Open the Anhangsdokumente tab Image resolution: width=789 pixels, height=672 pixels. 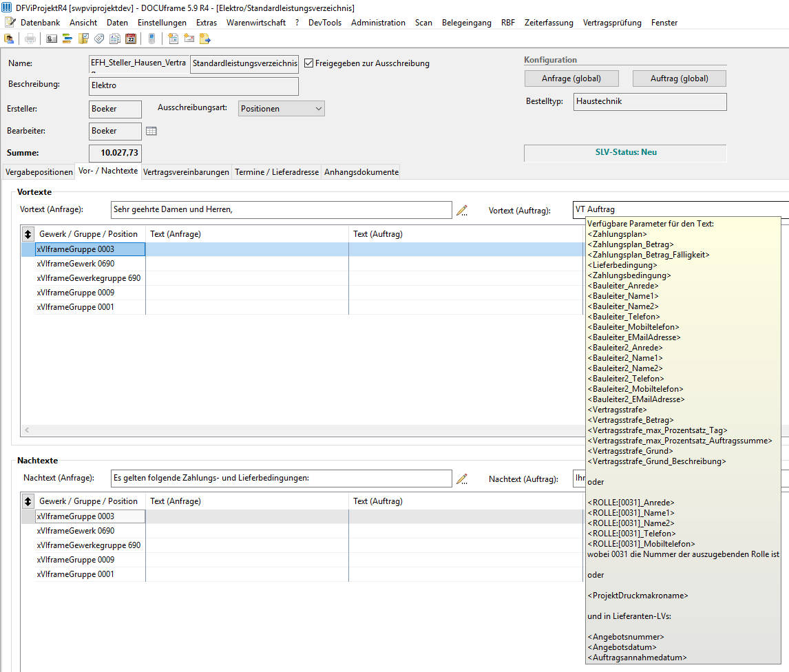361,172
